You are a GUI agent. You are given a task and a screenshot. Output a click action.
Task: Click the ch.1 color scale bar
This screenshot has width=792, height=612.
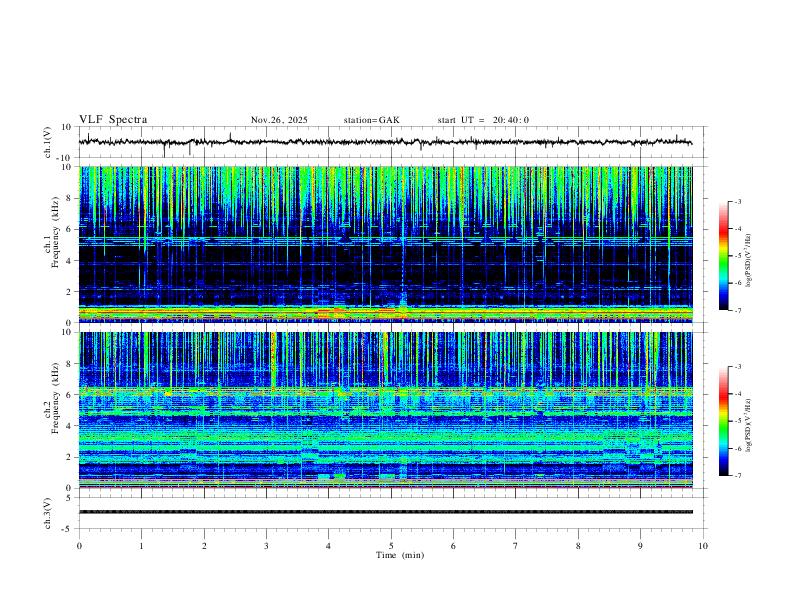click(x=723, y=256)
